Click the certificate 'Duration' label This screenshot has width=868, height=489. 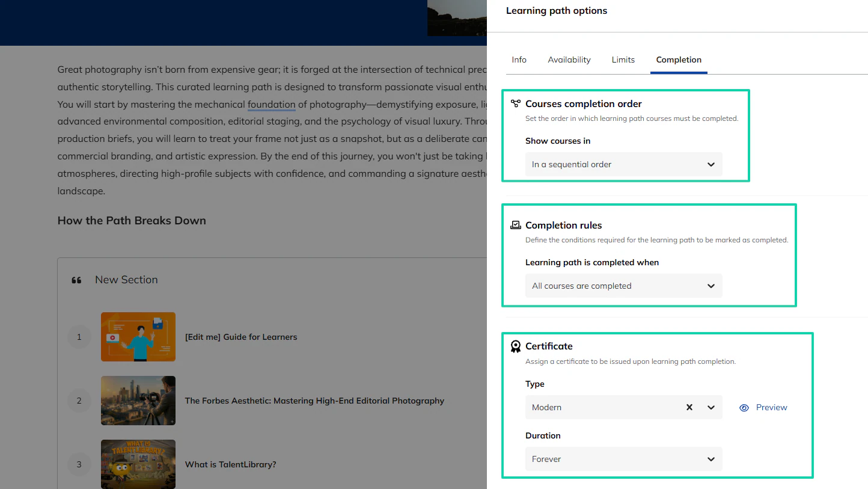click(x=543, y=435)
